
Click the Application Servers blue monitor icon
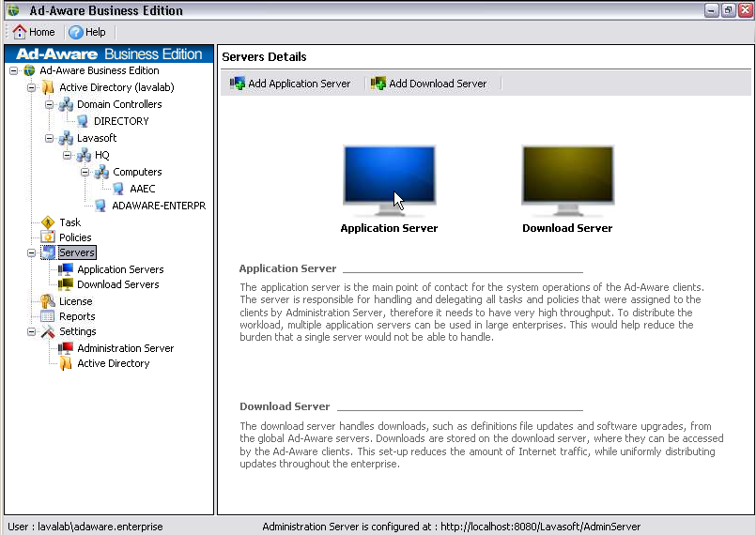point(66,269)
